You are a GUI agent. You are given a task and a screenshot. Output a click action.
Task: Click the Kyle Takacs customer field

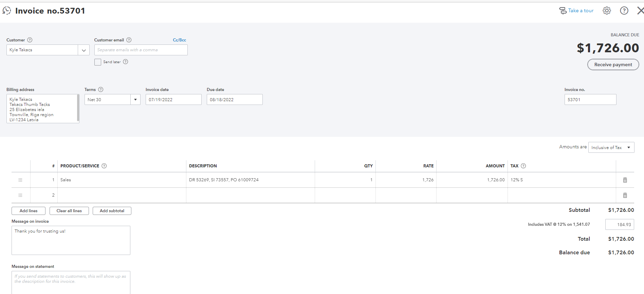pos(42,50)
